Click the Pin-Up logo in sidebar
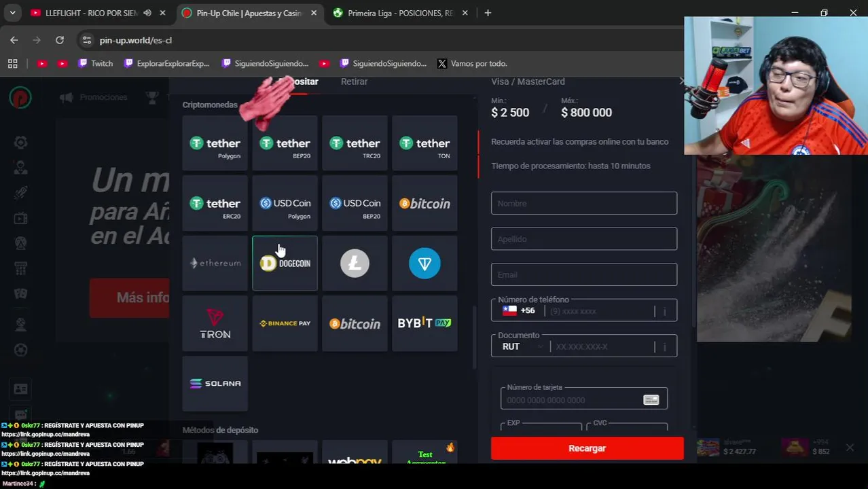The height and width of the screenshot is (489, 868). pyautogui.click(x=20, y=97)
